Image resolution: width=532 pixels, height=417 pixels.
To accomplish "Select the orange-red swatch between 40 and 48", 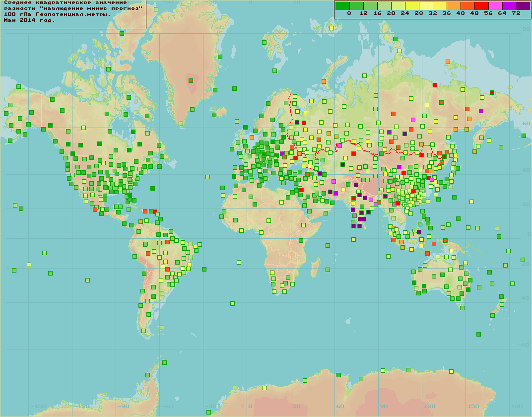I will point(467,6).
